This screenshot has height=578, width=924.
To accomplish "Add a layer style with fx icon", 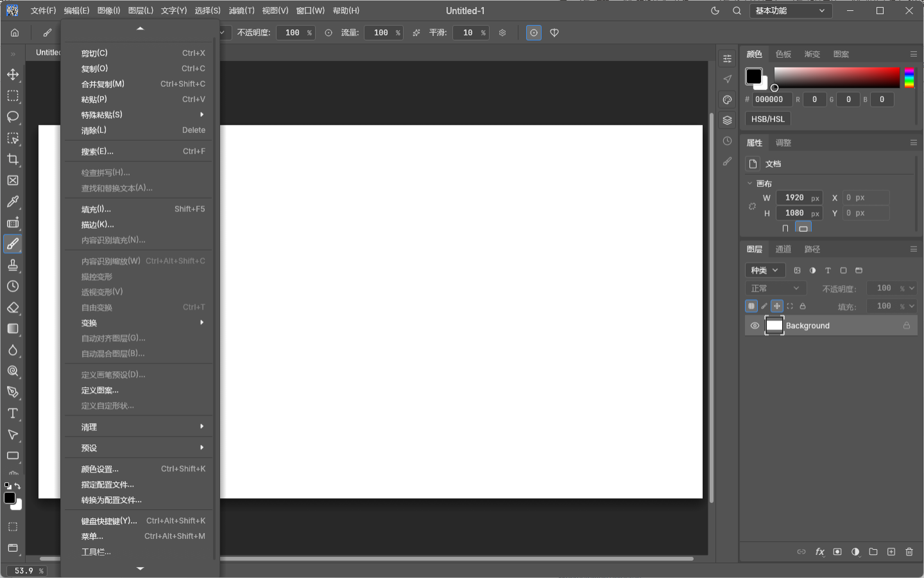I will 819,552.
